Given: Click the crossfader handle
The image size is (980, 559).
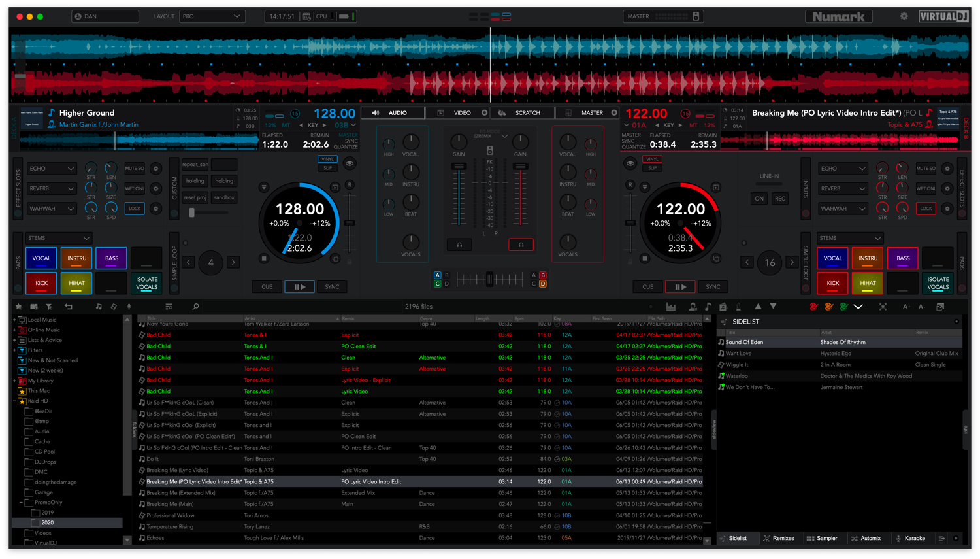Looking at the screenshot, I should point(490,279).
